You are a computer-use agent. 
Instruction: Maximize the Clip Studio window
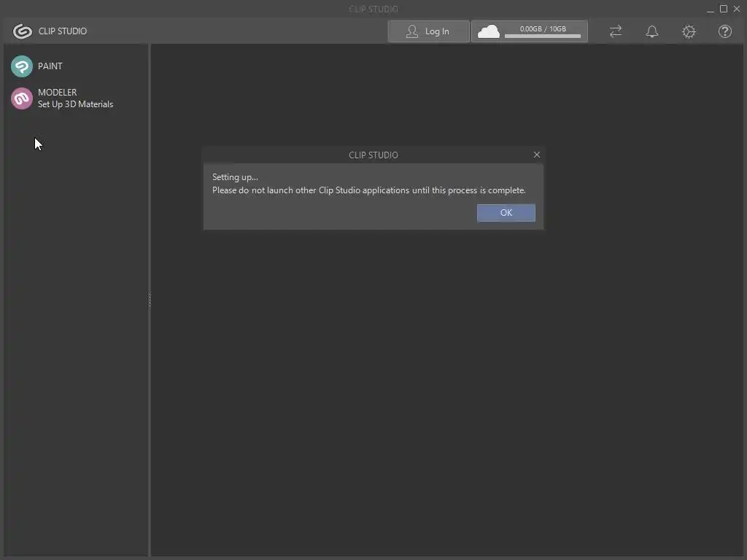click(x=723, y=9)
